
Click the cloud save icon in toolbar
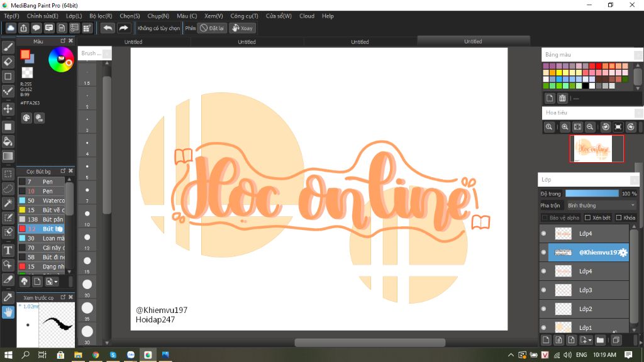11,28
